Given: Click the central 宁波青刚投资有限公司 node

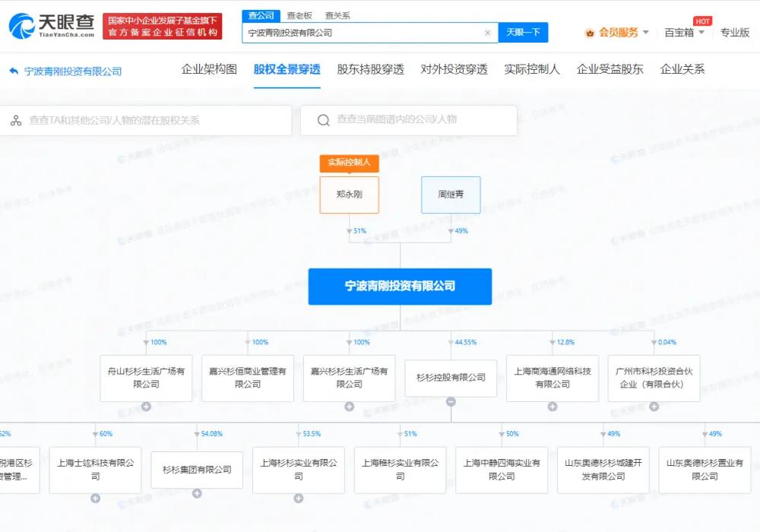Looking at the screenshot, I should 400,287.
